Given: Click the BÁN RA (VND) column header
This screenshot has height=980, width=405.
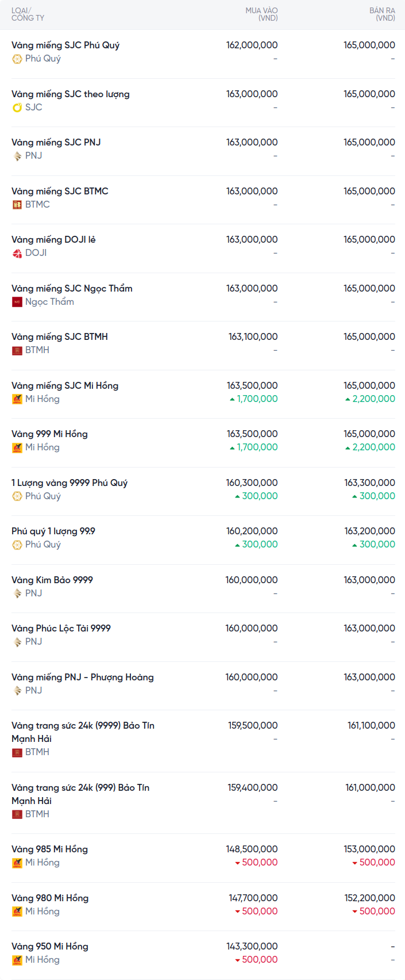Looking at the screenshot, I should tap(382, 14).
